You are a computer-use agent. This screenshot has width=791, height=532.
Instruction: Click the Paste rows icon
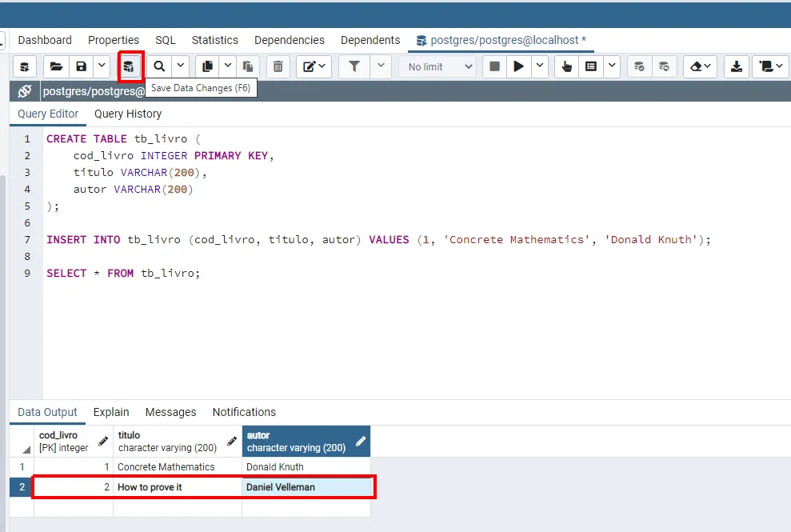(248, 66)
